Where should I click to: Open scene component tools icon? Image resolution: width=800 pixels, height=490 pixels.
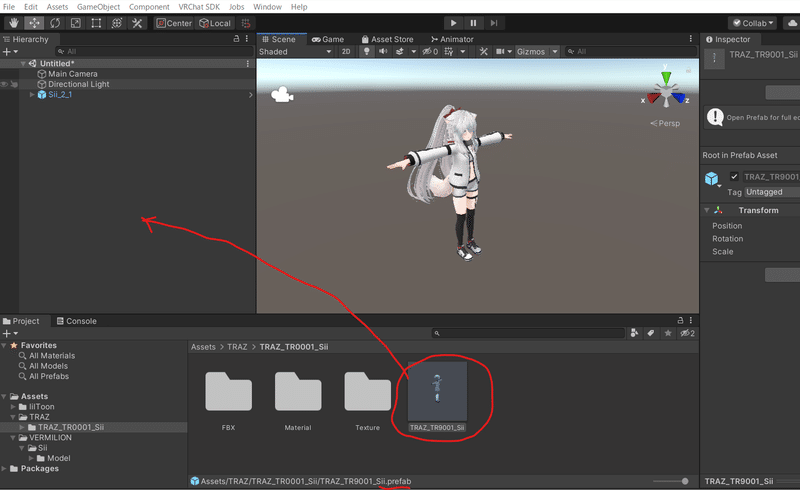tap(483, 52)
